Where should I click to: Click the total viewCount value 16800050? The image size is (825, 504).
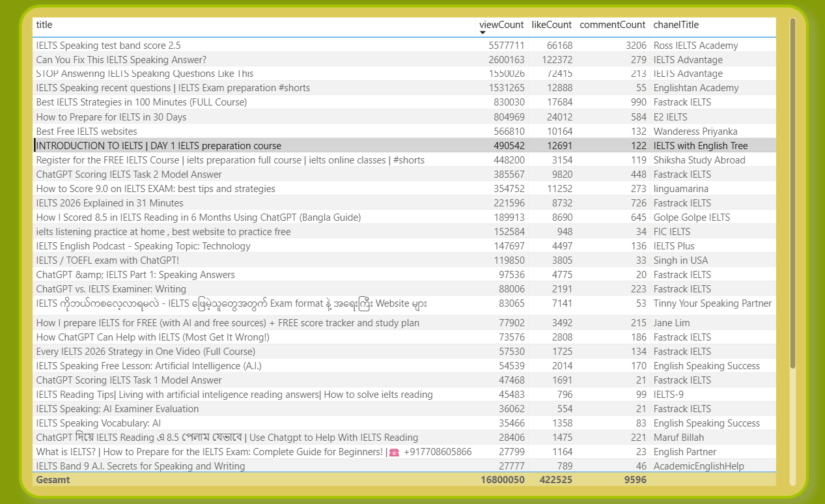[502, 479]
